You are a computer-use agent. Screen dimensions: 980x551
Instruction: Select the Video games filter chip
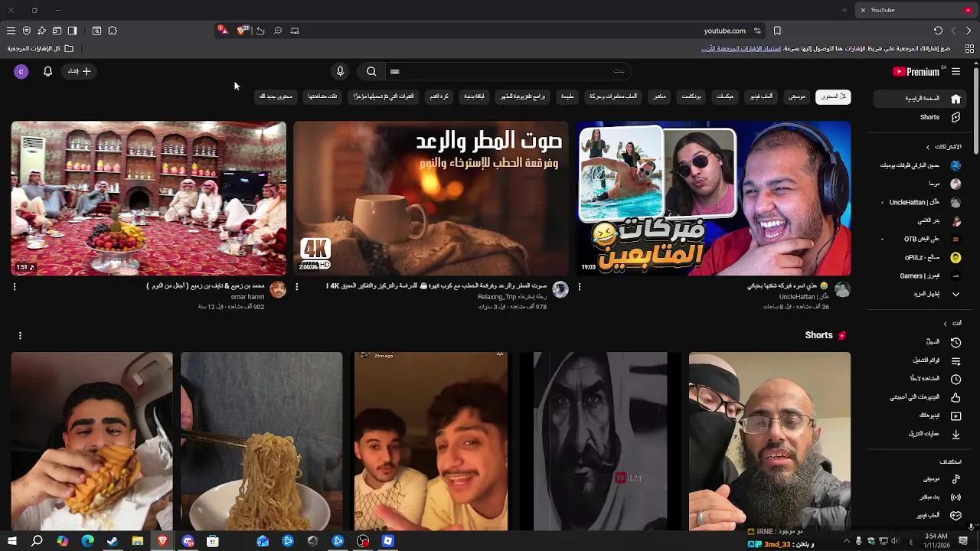(761, 97)
